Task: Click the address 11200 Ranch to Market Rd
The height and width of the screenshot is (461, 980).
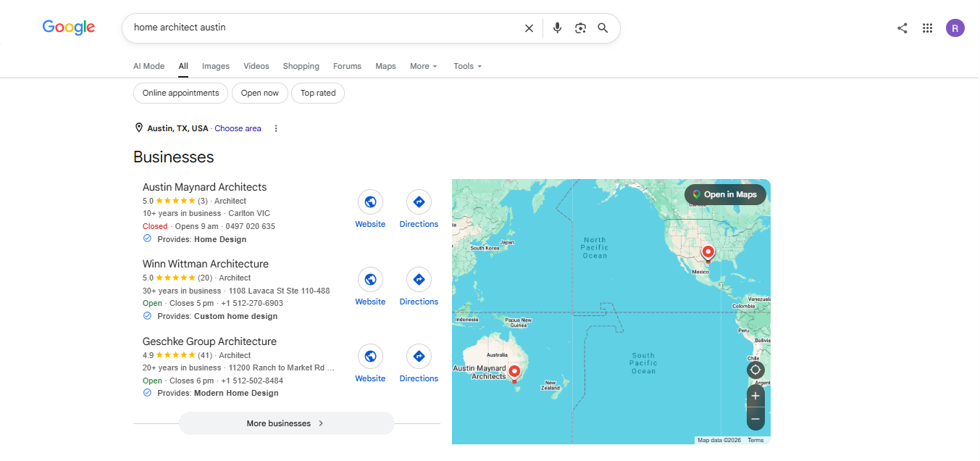Action: pyautogui.click(x=282, y=367)
